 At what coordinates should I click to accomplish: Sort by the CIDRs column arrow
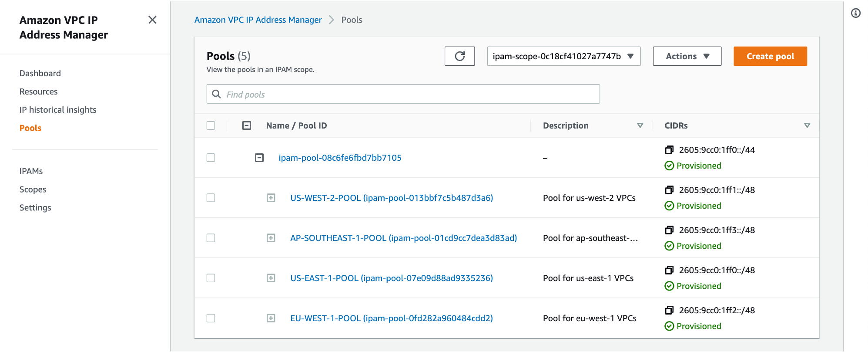[807, 125]
